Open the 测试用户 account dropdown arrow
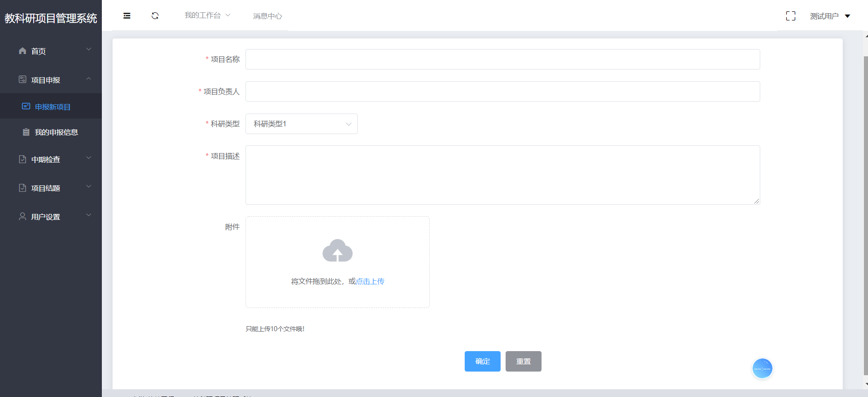The image size is (868, 397). [x=848, y=16]
